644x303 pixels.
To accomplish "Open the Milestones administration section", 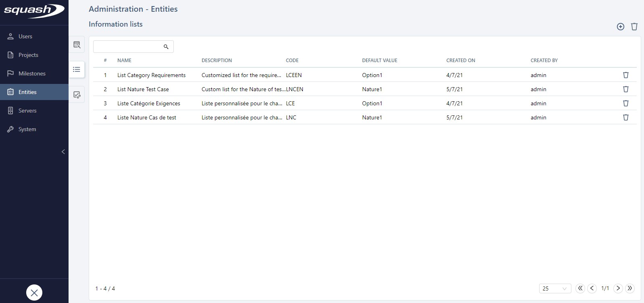I will 32,73.
